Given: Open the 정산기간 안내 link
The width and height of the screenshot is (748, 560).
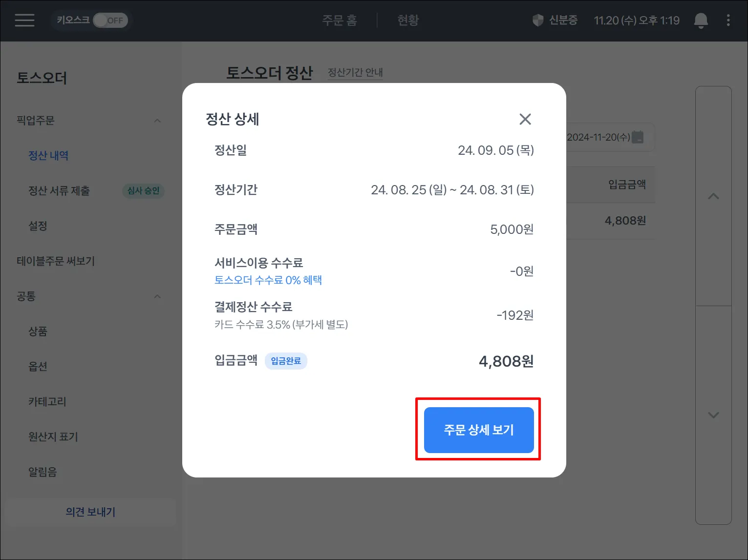Looking at the screenshot, I should (355, 73).
